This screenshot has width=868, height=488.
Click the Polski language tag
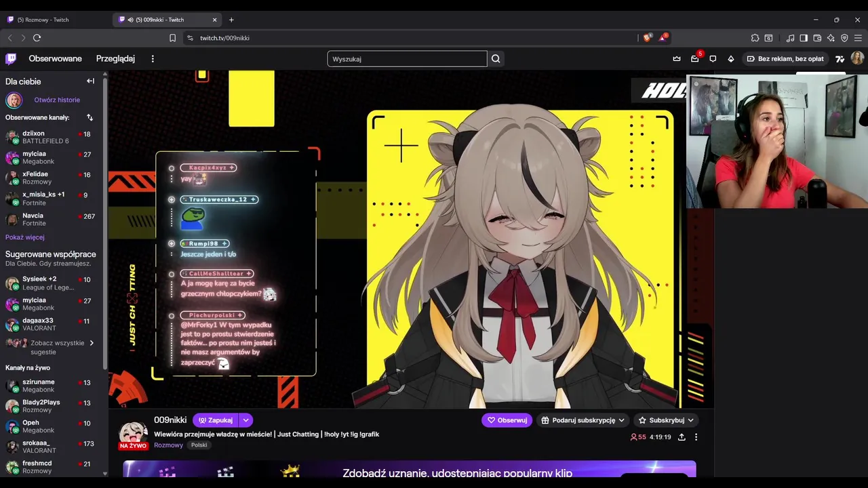tap(199, 445)
